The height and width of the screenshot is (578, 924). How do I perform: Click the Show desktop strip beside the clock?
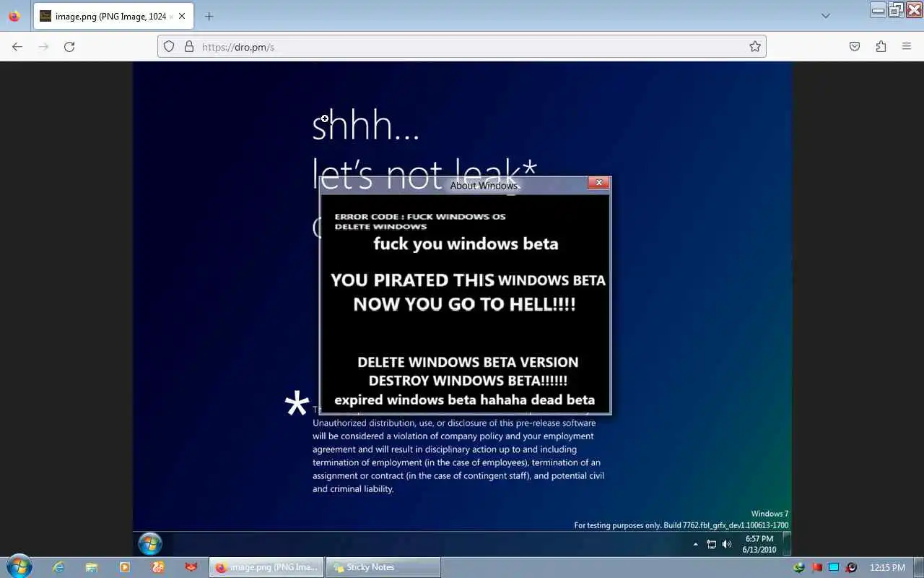[919, 567]
